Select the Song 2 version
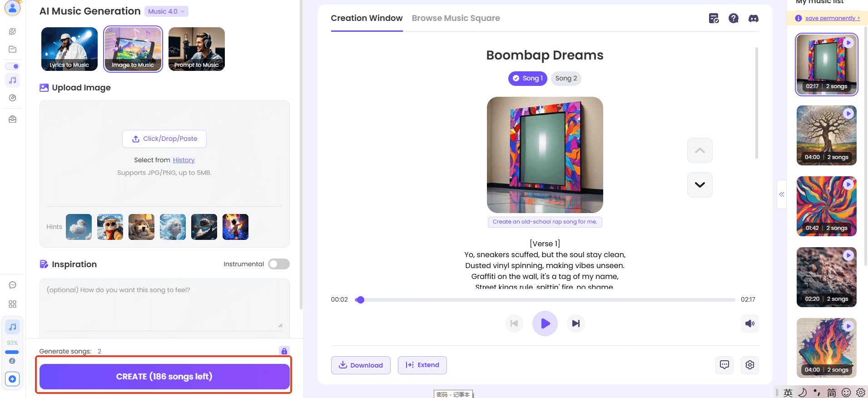The height and width of the screenshot is (398, 868). point(566,78)
